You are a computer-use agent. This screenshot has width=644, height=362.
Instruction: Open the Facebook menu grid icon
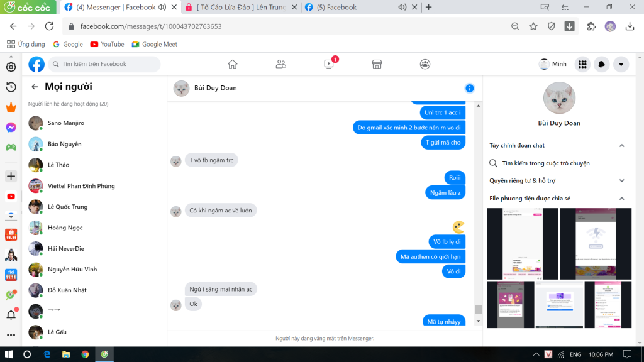click(x=582, y=64)
